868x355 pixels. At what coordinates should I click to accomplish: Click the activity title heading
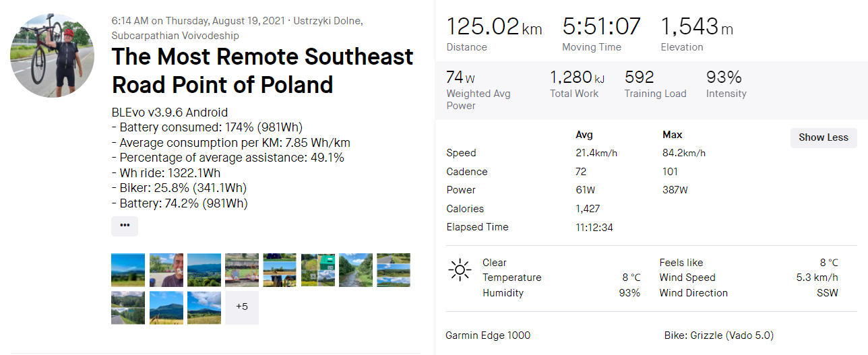pyautogui.click(x=262, y=70)
